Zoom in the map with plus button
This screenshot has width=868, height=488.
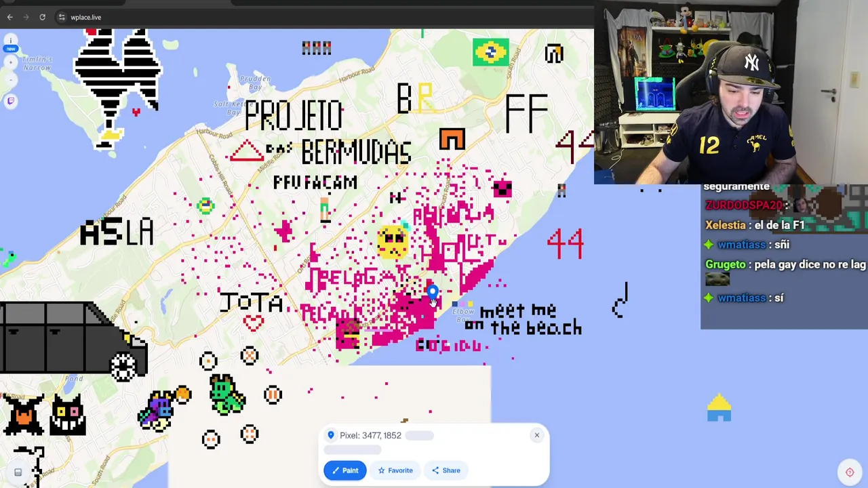[11, 62]
